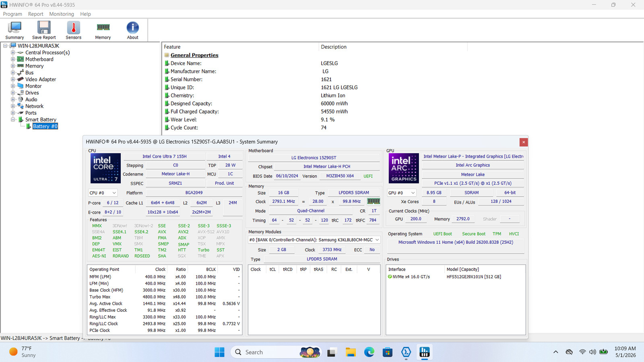Open the Memory Modules bank dropdown
The image size is (644, 362).
pos(314,240)
